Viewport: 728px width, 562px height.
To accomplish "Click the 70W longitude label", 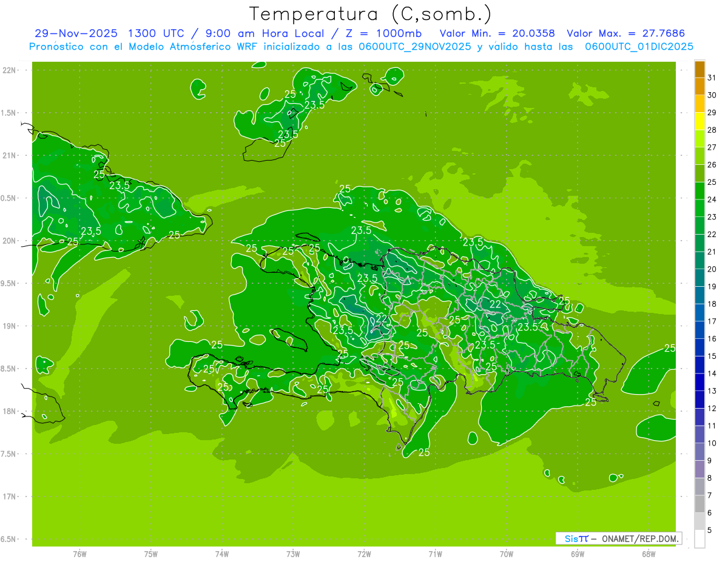I will 507,554.
